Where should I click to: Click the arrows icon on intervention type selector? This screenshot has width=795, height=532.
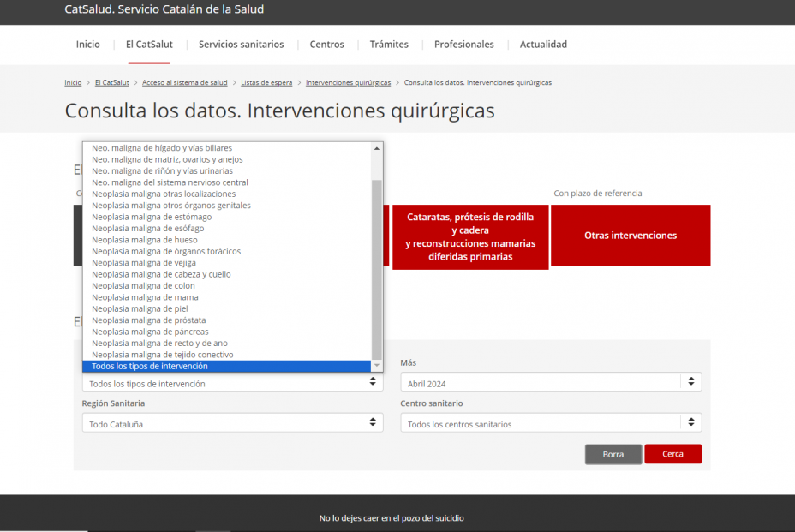pos(372,381)
